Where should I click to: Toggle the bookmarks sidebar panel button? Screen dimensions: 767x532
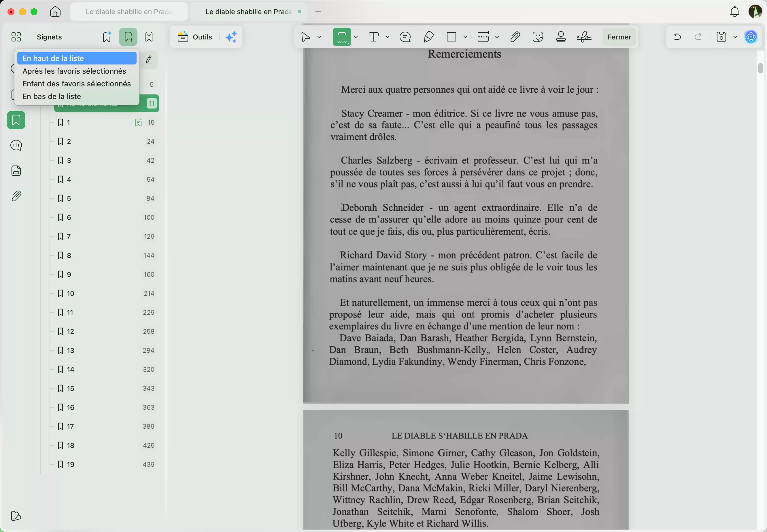click(16, 120)
